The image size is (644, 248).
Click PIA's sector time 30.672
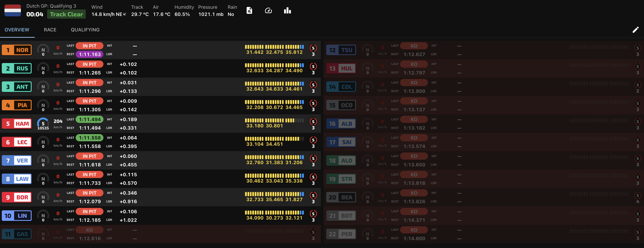(274, 107)
